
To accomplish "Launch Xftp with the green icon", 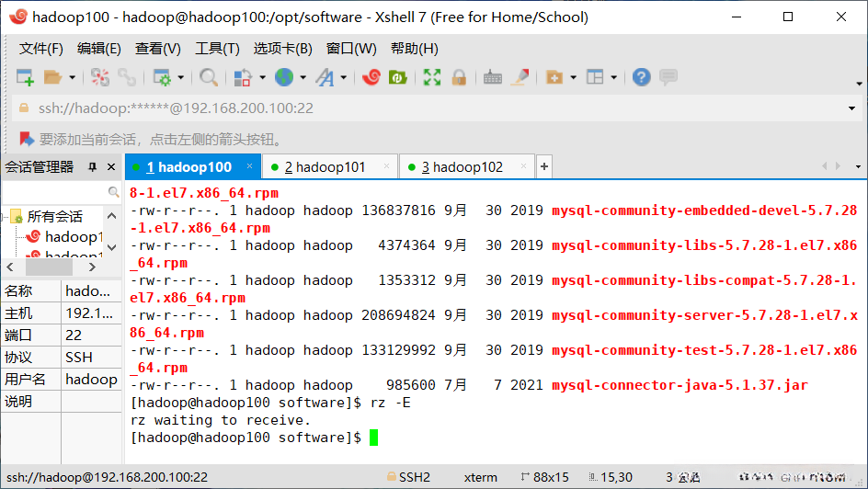I will (398, 77).
